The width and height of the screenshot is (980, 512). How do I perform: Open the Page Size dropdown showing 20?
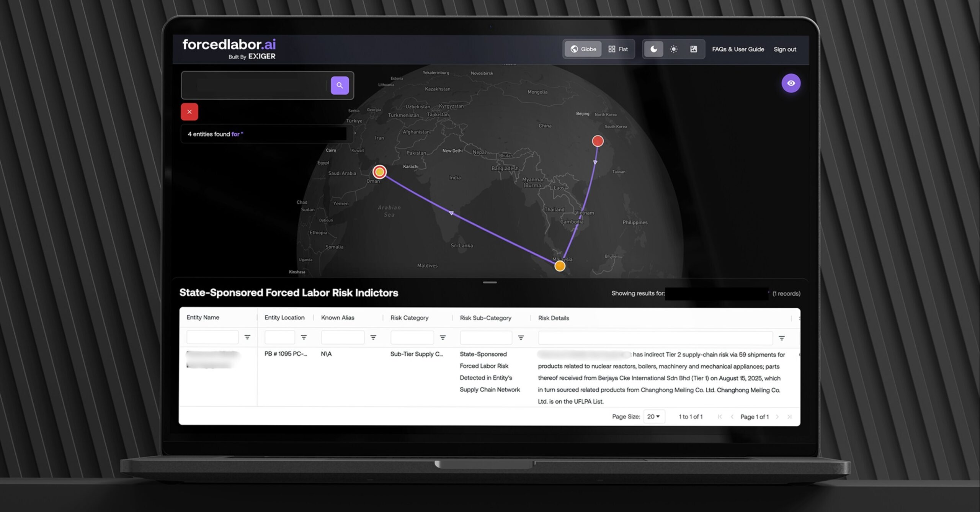pyautogui.click(x=654, y=416)
